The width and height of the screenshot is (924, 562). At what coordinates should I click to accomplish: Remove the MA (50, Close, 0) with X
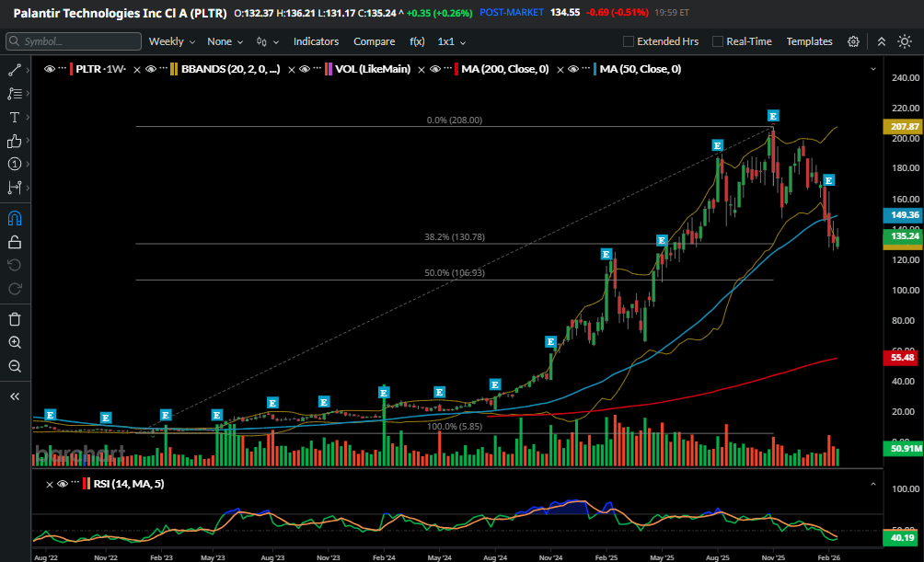coord(560,70)
